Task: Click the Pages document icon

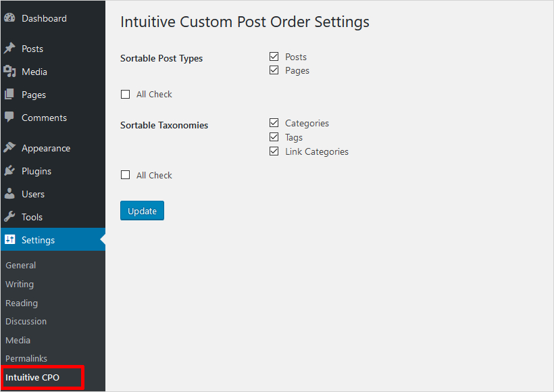Action: click(9, 95)
